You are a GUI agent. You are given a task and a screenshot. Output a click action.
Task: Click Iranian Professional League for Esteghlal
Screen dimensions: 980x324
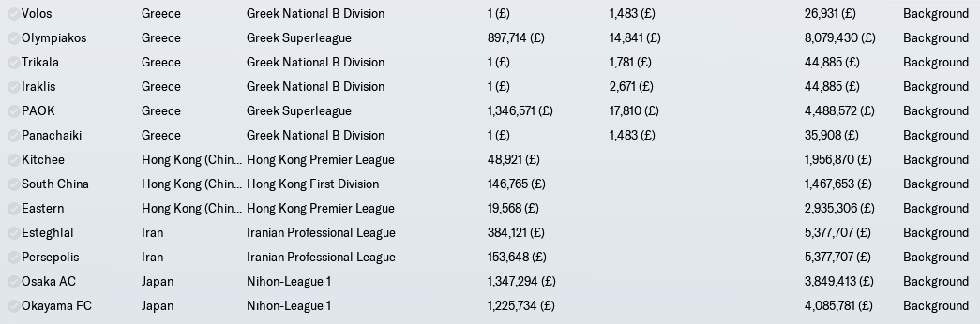pyautogui.click(x=321, y=233)
